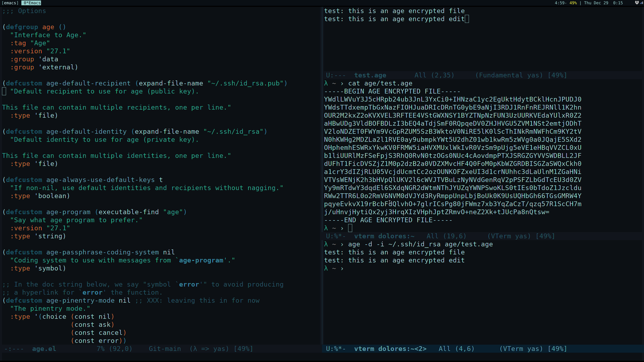This screenshot has height=362, width=644.
Task: Click Git-main branch indicator in modeline
Action: point(165,349)
